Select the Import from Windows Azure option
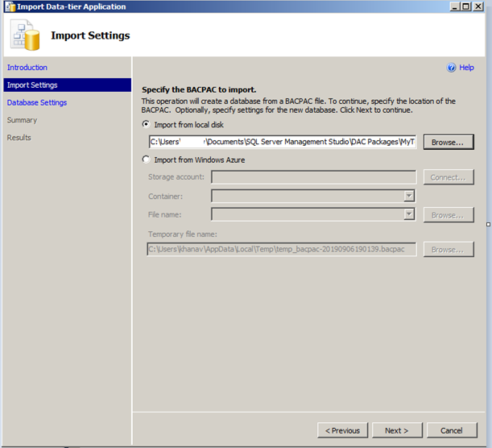Viewport: 492px width, 448px height. [146, 160]
